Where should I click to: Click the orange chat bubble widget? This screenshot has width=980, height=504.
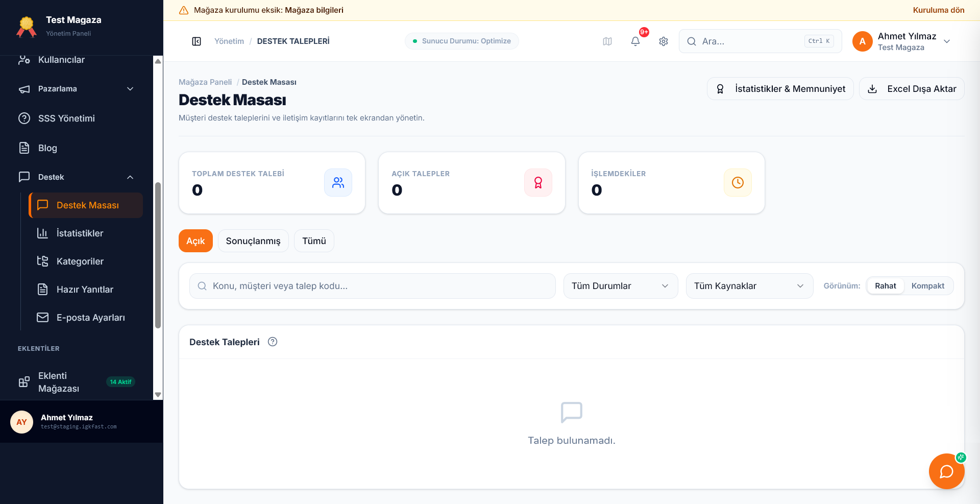(946, 471)
